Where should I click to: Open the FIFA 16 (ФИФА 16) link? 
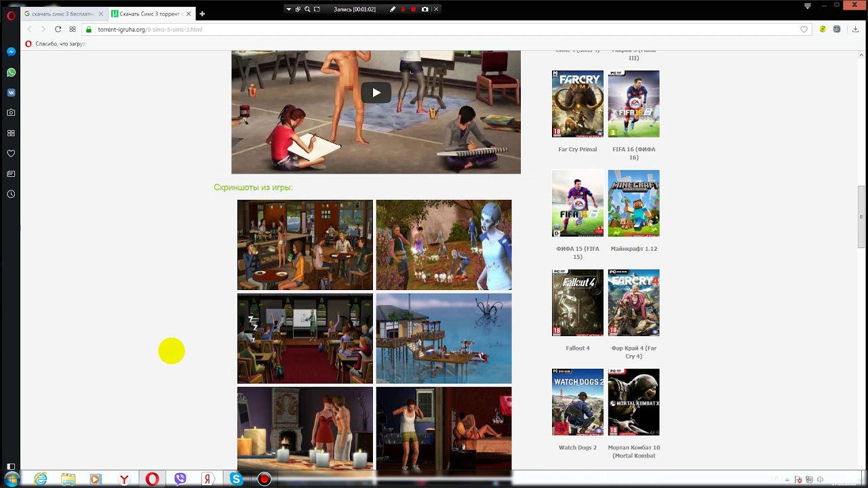click(633, 153)
